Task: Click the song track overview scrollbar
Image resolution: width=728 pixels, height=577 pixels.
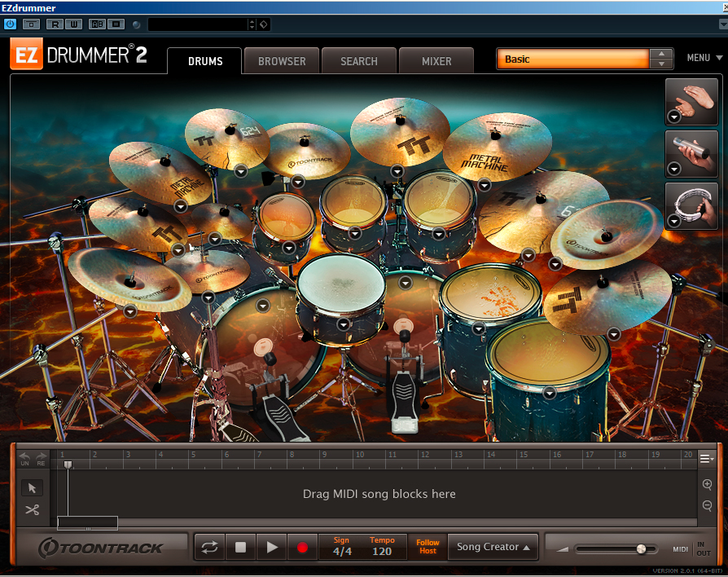Action: pyautogui.click(x=87, y=522)
